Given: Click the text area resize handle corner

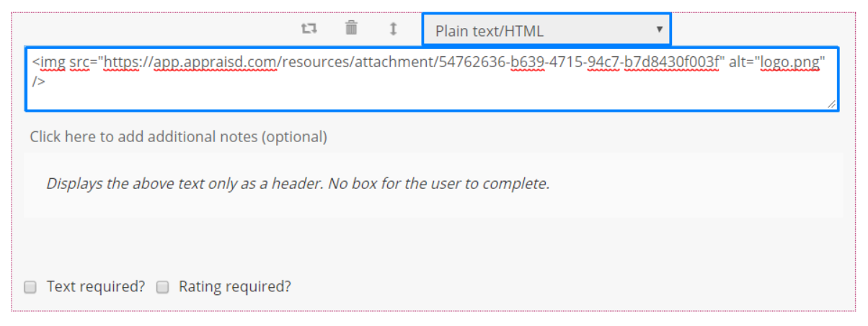Looking at the screenshot, I should point(832,105).
